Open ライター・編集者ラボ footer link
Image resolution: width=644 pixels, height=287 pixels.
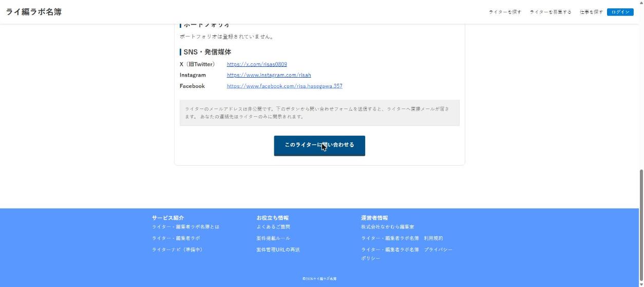(176, 238)
